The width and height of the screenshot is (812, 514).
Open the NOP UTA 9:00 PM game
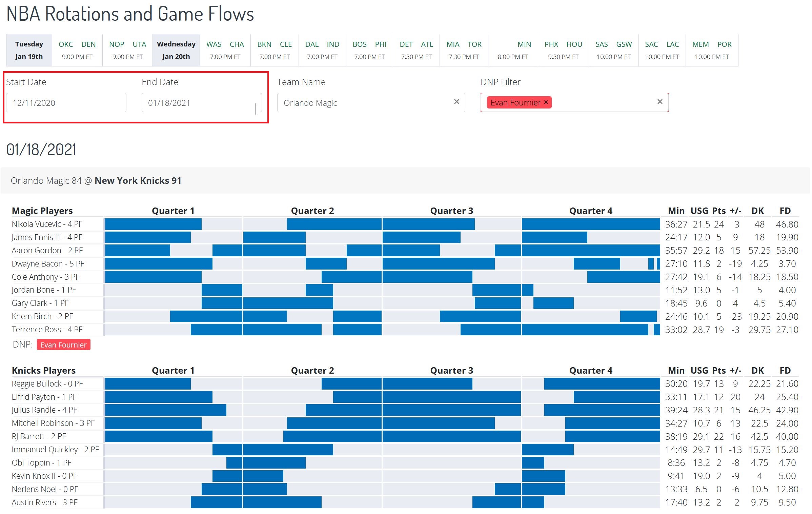click(x=127, y=50)
